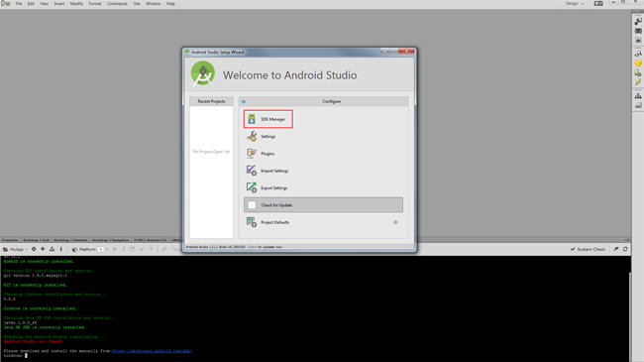
Task: Click the terminal's vertical scrollbar
Action: [x=629, y=316]
